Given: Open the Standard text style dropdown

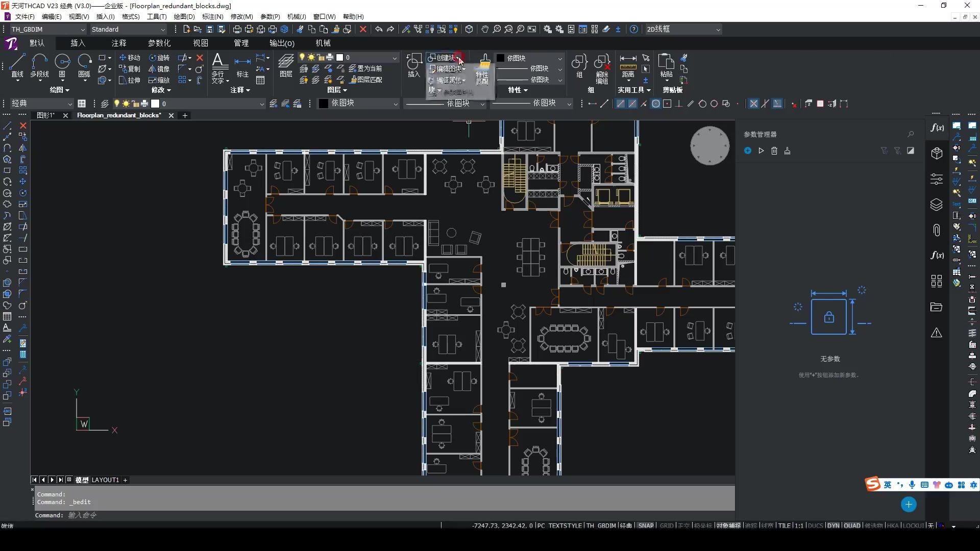Looking at the screenshot, I should click(x=129, y=30).
